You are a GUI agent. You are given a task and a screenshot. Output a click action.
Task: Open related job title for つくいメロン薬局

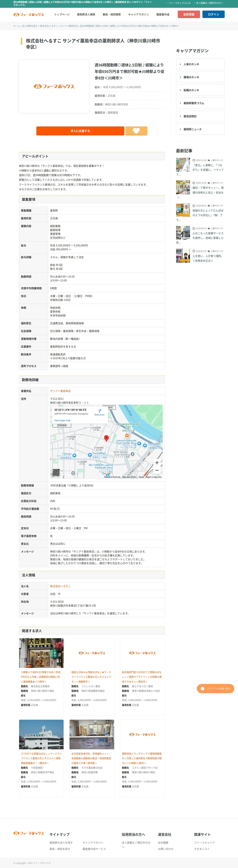tap(91, 677)
